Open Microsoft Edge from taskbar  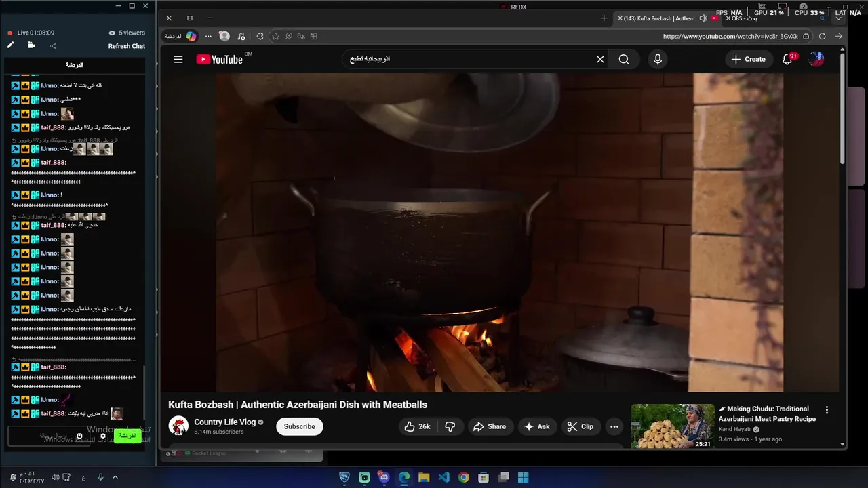tap(404, 477)
